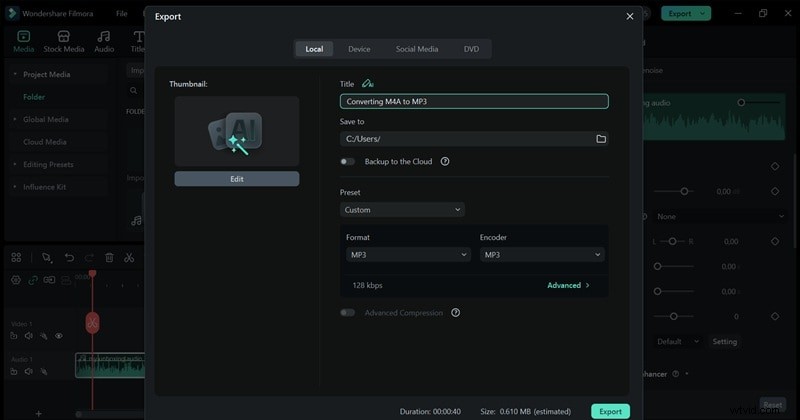Switch to the Device tab
Image resolution: width=800 pixels, height=420 pixels.
tap(358, 49)
